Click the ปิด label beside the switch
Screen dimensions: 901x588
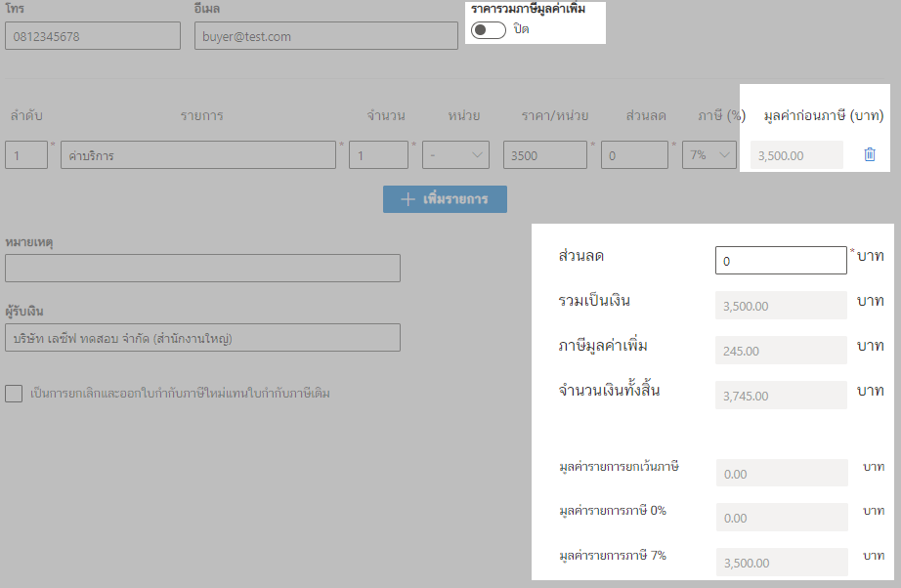(x=521, y=28)
